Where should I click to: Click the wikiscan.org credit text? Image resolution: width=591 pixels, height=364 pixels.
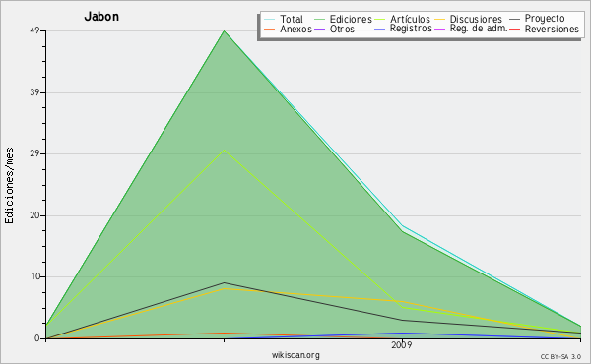click(x=295, y=355)
